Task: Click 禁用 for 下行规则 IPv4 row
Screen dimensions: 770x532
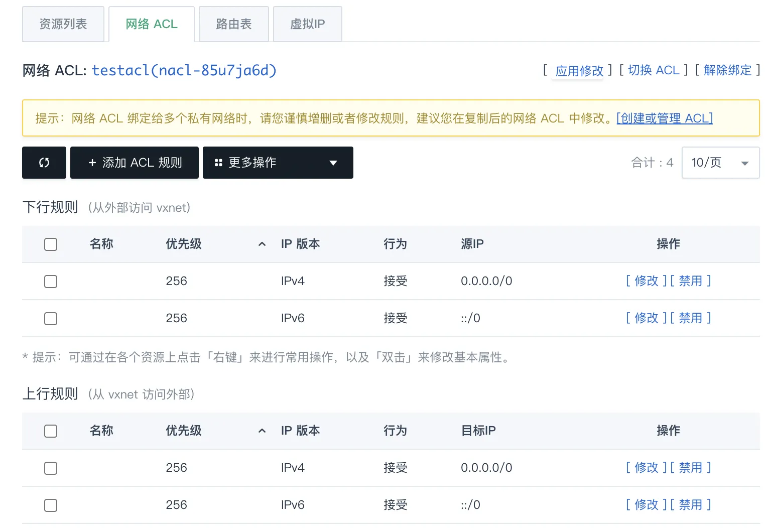Action: [x=691, y=281]
